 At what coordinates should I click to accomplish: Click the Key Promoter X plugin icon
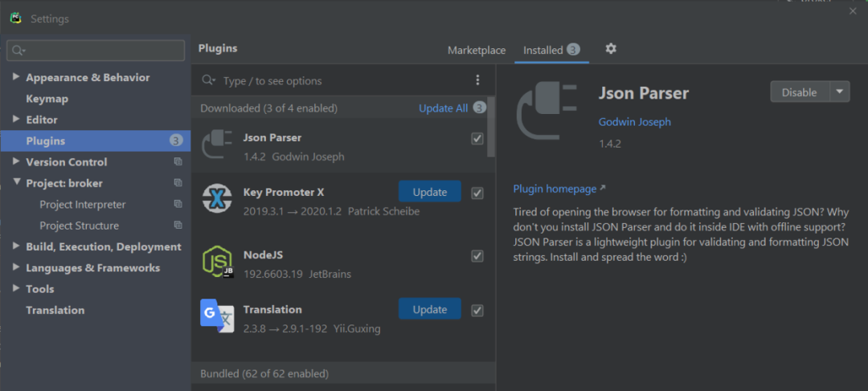point(217,198)
